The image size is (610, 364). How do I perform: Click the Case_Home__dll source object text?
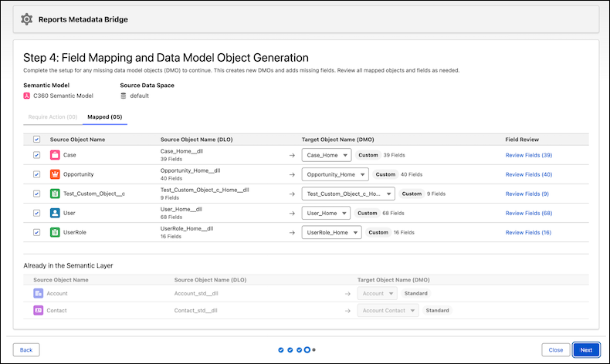click(181, 151)
